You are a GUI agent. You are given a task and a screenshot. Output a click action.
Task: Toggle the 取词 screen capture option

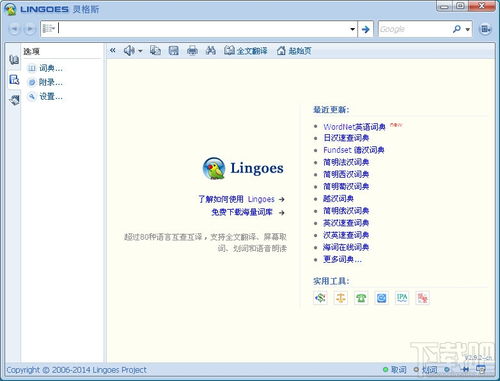click(395, 370)
